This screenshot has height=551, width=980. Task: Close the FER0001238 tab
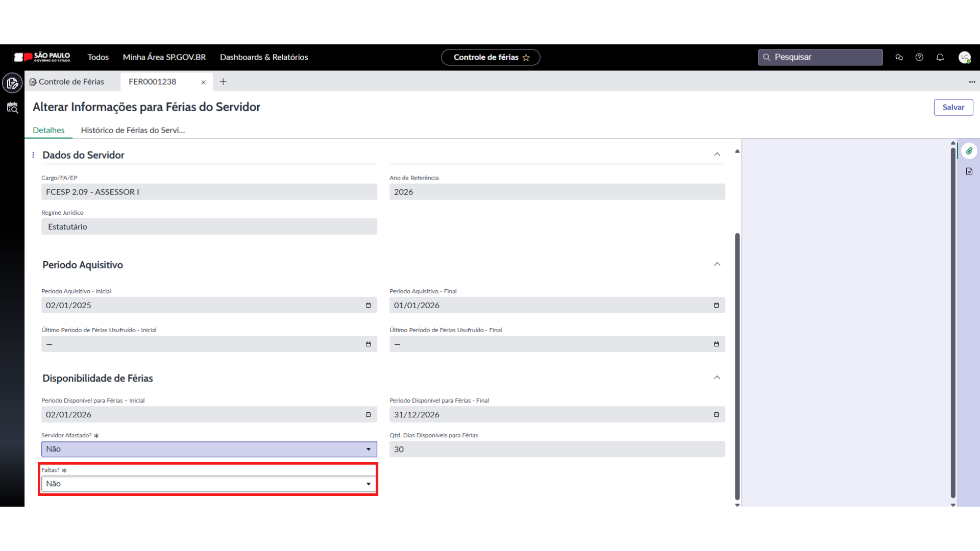click(203, 82)
